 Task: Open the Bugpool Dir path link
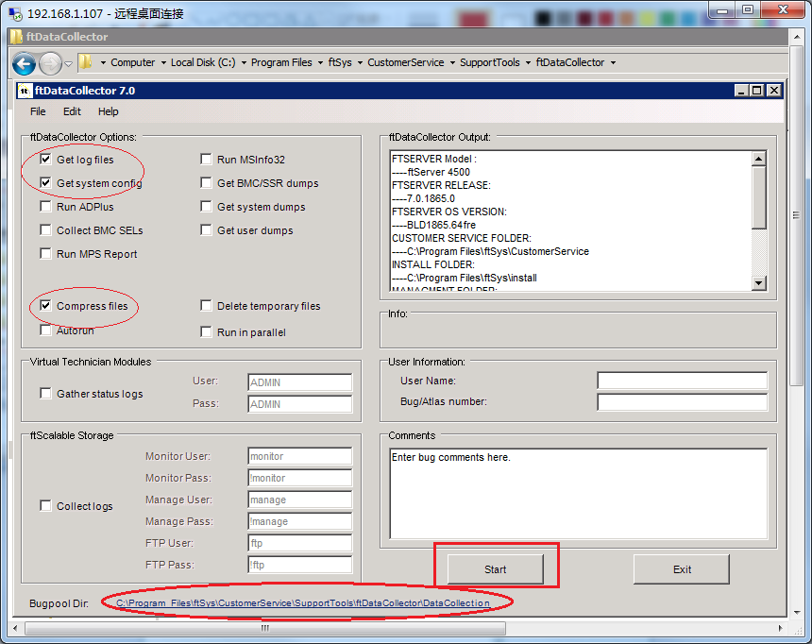click(x=303, y=603)
